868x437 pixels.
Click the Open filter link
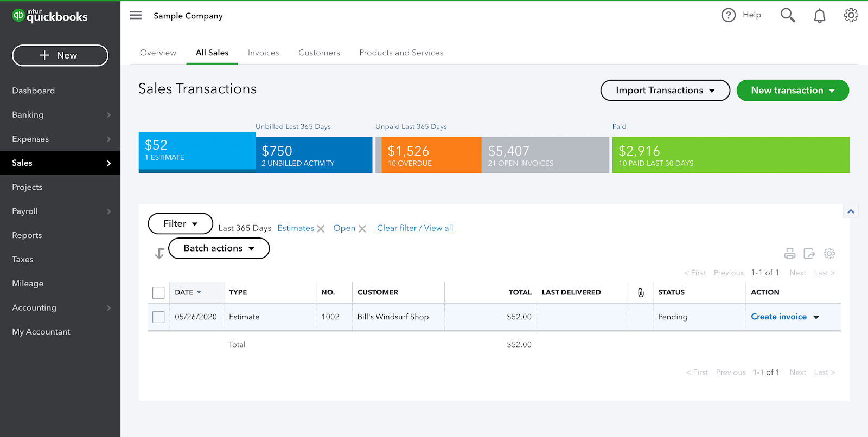(x=344, y=228)
